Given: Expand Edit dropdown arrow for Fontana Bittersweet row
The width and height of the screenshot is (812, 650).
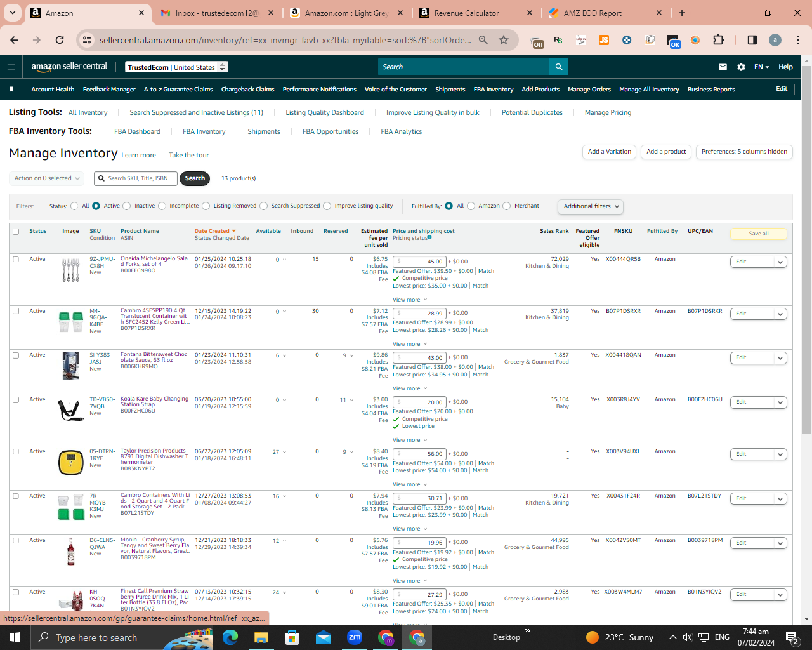Looking at the screenshot, I should point(781,358).
